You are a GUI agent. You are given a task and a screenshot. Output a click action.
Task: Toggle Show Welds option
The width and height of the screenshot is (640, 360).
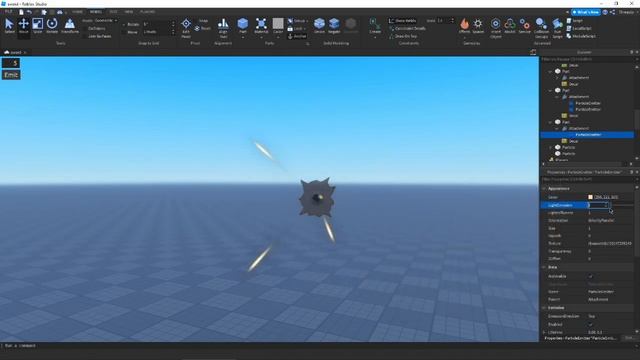[x=402, y=21]
